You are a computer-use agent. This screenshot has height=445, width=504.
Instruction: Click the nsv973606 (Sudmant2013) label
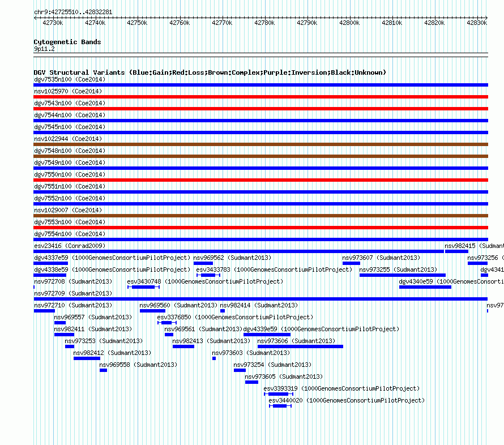(296, 341)
